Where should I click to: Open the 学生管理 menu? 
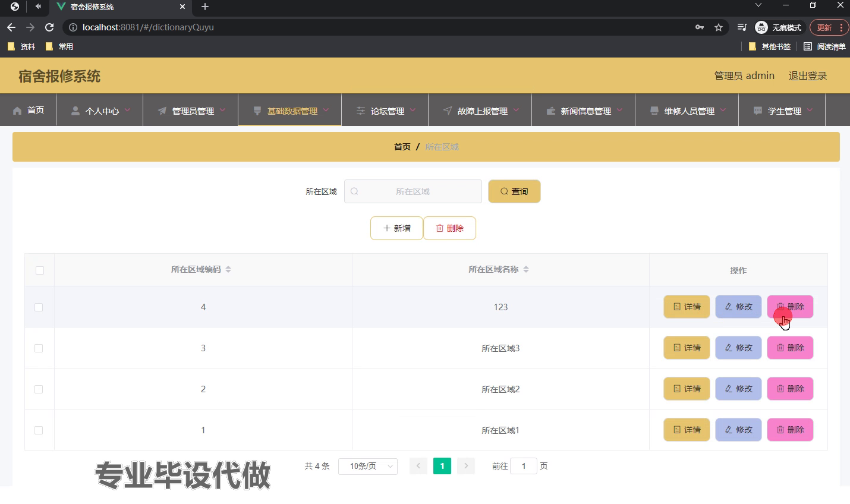click(782, 111)
